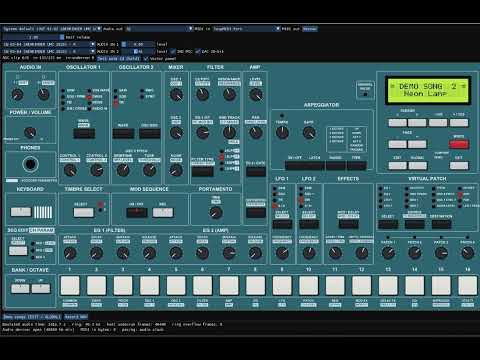
Task: Click the FILTER TYPE button
Action: (202, 171)
